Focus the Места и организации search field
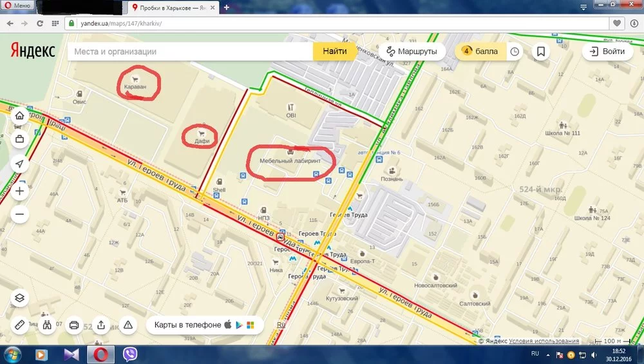 pyautogui.click(x=190, y=52)
